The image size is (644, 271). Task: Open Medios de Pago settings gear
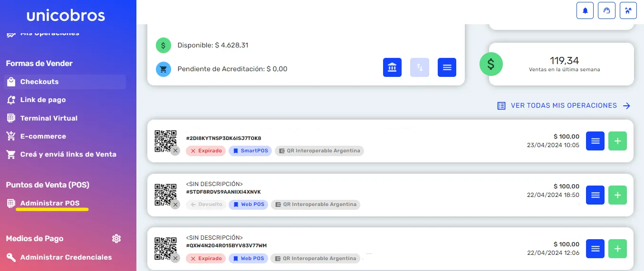(x=116, y=239)
